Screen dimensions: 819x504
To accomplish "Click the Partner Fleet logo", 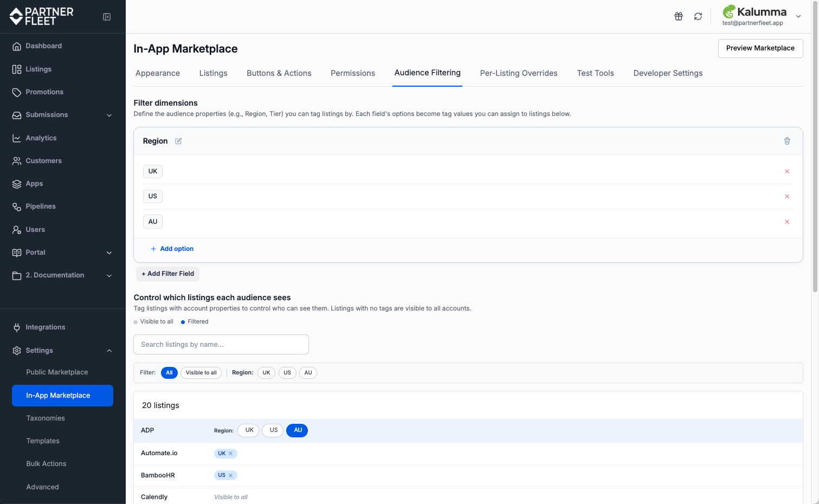I will (x=41, y=16).
